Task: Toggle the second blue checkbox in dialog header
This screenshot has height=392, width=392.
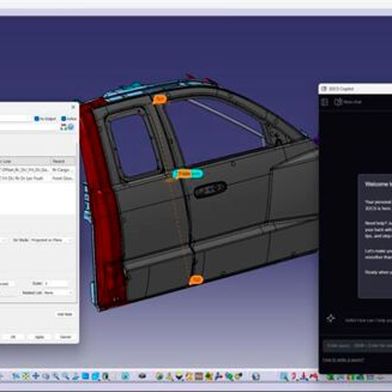Action: pos(63,119)
